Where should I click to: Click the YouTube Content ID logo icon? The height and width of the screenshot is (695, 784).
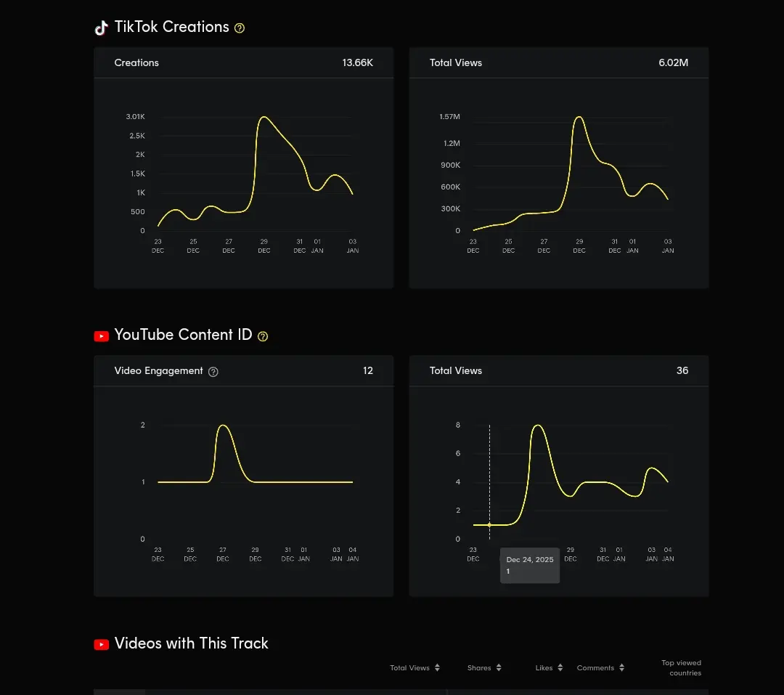coord(102,336)
